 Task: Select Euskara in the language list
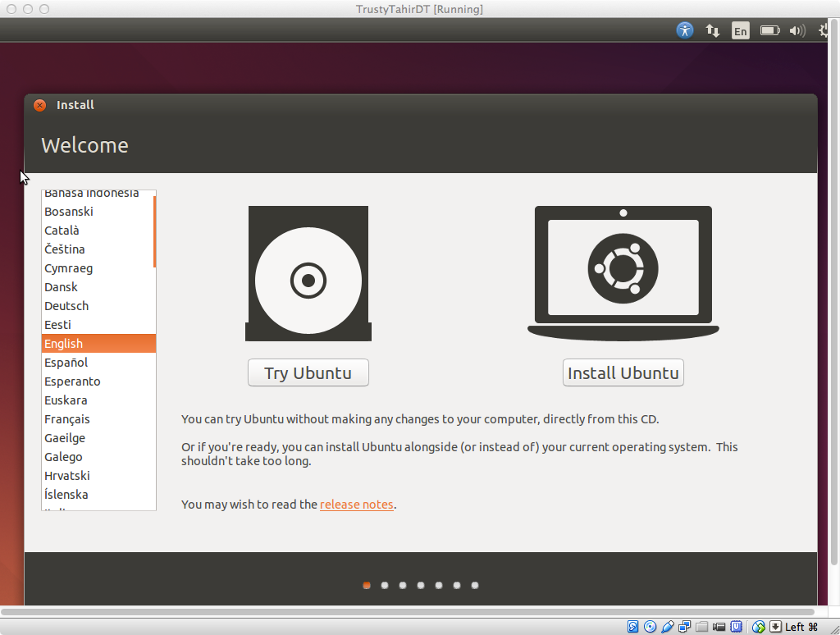point(98,400)
